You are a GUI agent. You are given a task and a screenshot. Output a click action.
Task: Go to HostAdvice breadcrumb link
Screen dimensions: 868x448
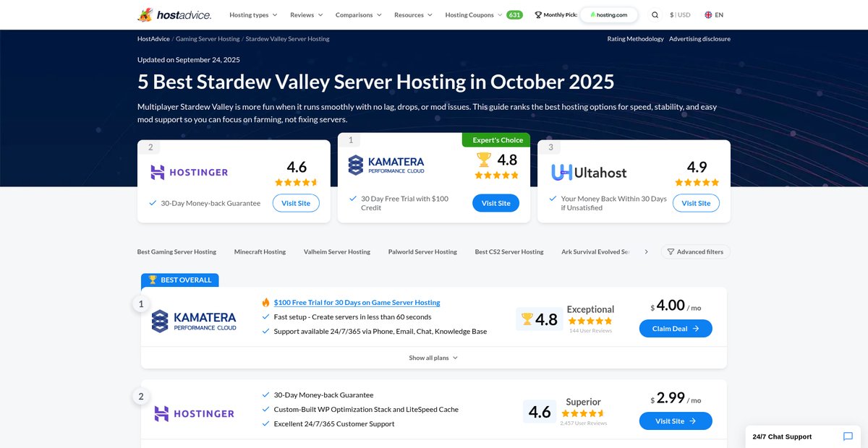click(x=153, y=39)
